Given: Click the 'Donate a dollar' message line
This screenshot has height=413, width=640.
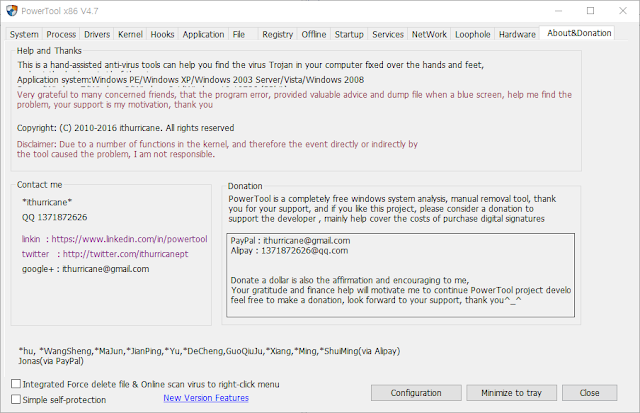Looking at the screenshot, I should [349, 280].
